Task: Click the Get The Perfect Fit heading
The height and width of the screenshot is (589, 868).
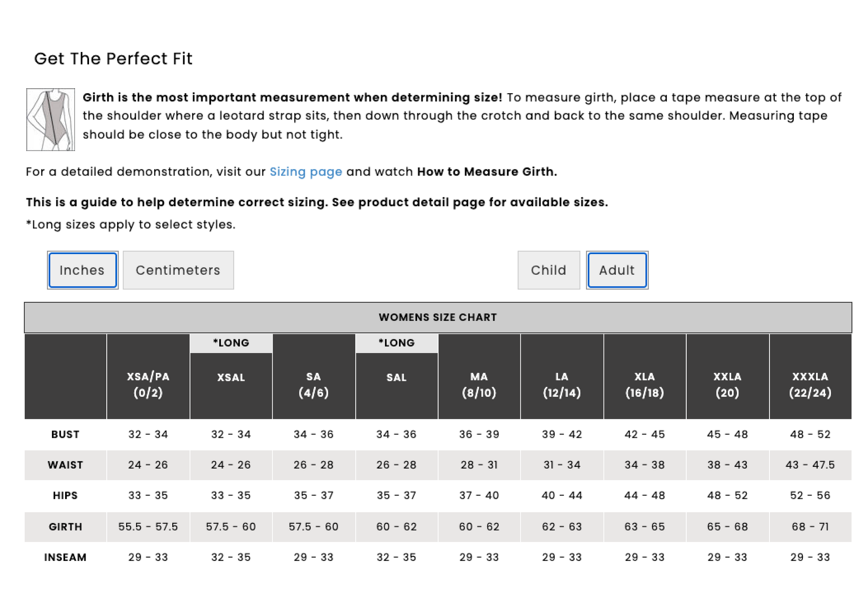Action: (x=113, y=59)
